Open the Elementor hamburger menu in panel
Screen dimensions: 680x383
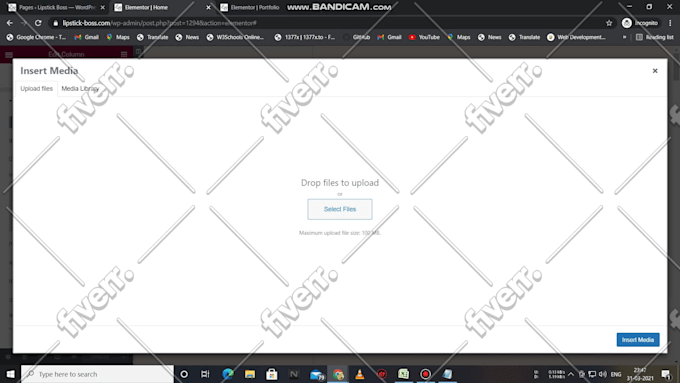point(9,54)
